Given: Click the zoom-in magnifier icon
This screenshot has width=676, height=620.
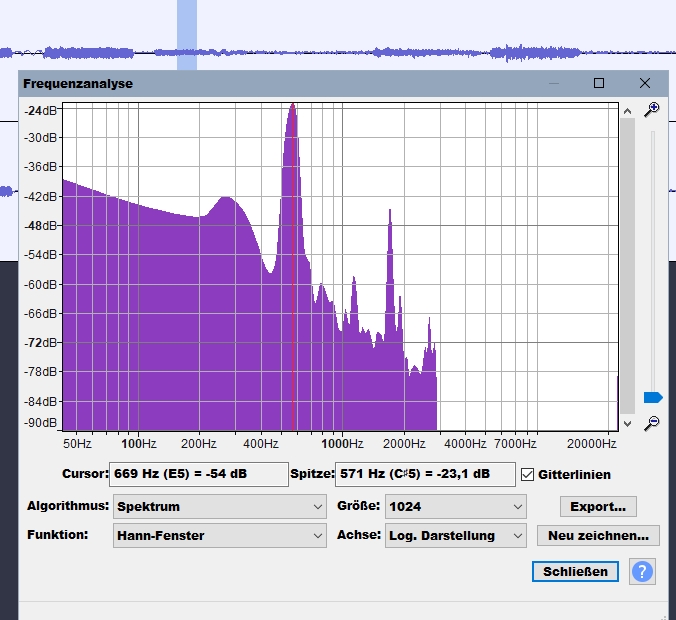Looking at the screenshot, I should [x=652, y=109].
